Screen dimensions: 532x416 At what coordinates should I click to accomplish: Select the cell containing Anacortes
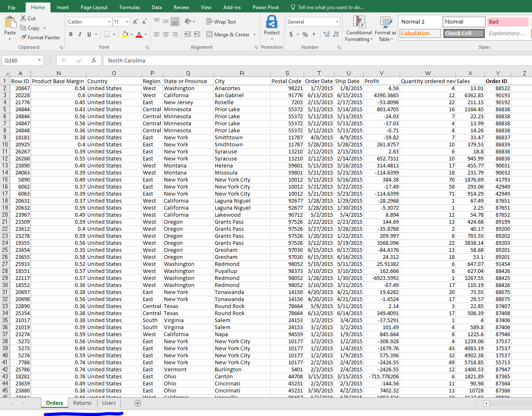[x=242, y=88]
